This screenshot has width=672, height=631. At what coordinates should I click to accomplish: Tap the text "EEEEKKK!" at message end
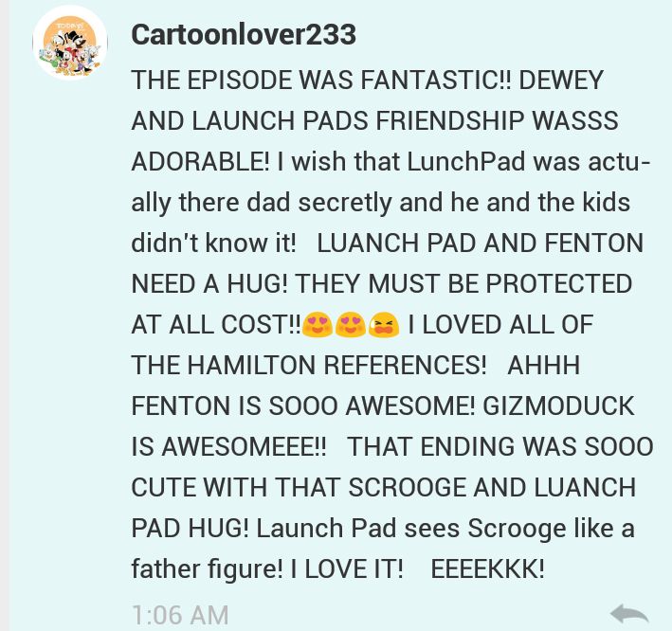488,569
